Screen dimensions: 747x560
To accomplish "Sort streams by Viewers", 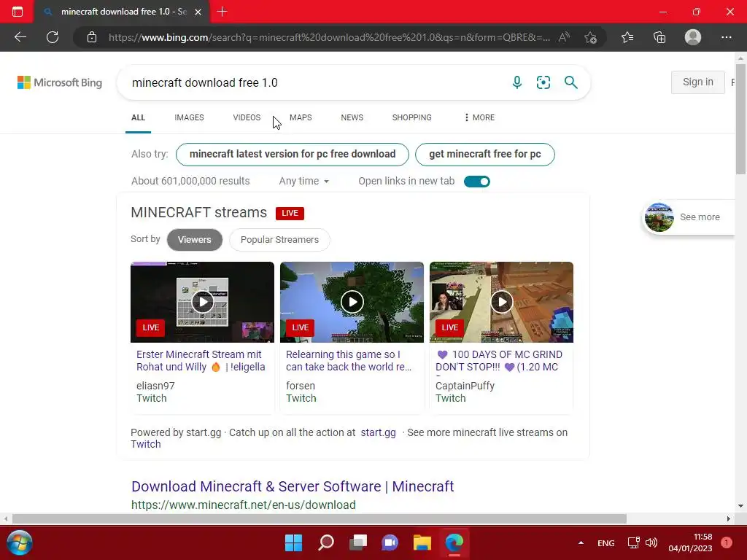I will 194,239.
